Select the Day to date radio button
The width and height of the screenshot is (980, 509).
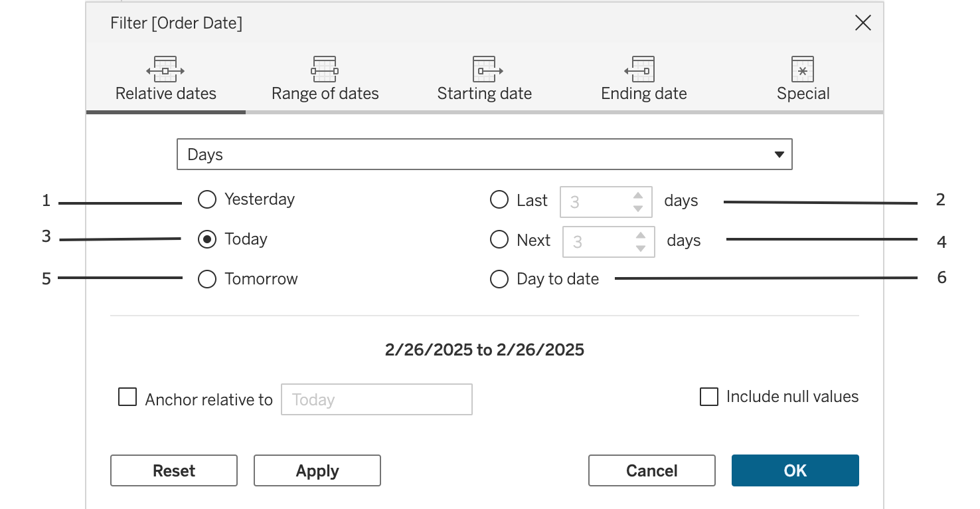pos(499,279)
